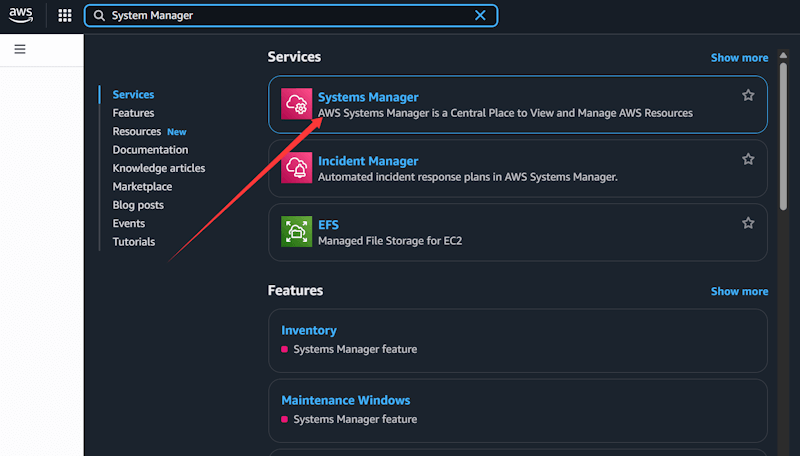Viewport: 800px width, 456px height.
Task: Click the results panel vertical scrollbar
Action: click(x=784, y=130)
